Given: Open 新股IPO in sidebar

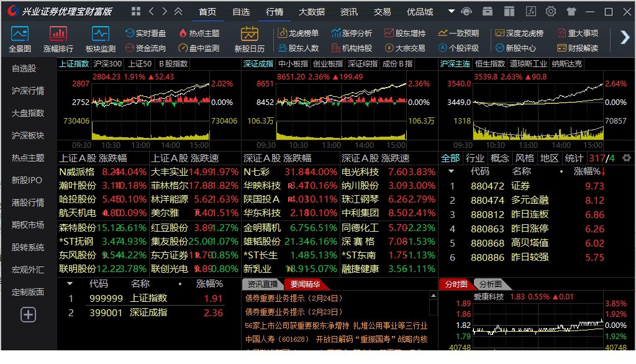Looking at the screenshot, I should tap(27, 180).
